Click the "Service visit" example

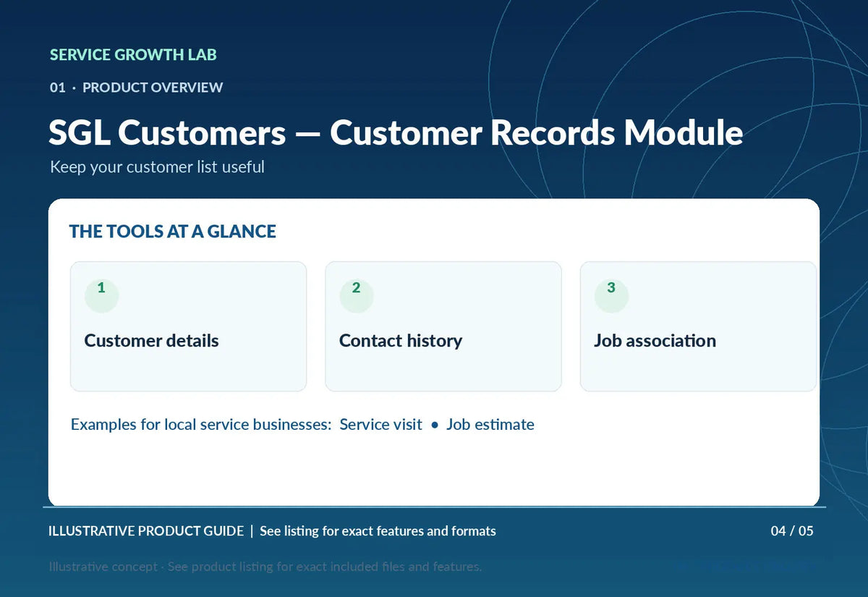click(380, 425)
